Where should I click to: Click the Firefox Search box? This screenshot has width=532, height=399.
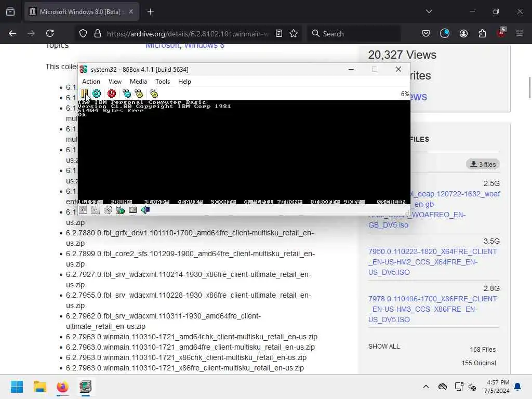[x=354, y=34]
